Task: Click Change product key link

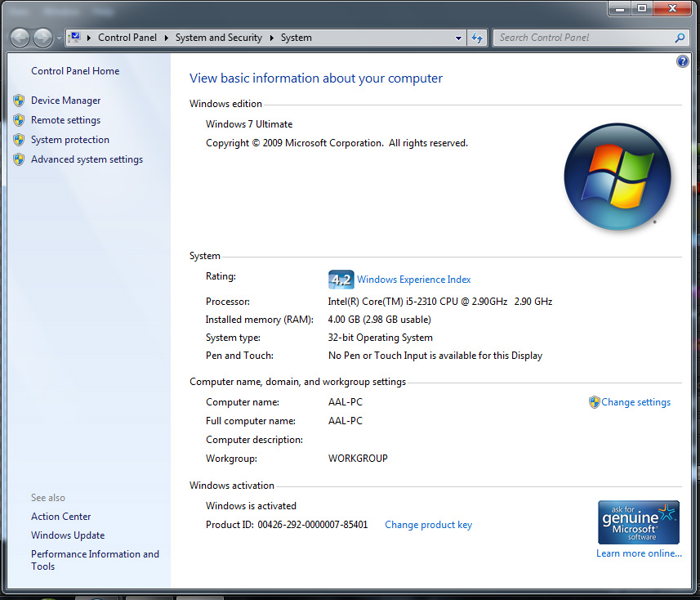Action: tap(429, 525)
